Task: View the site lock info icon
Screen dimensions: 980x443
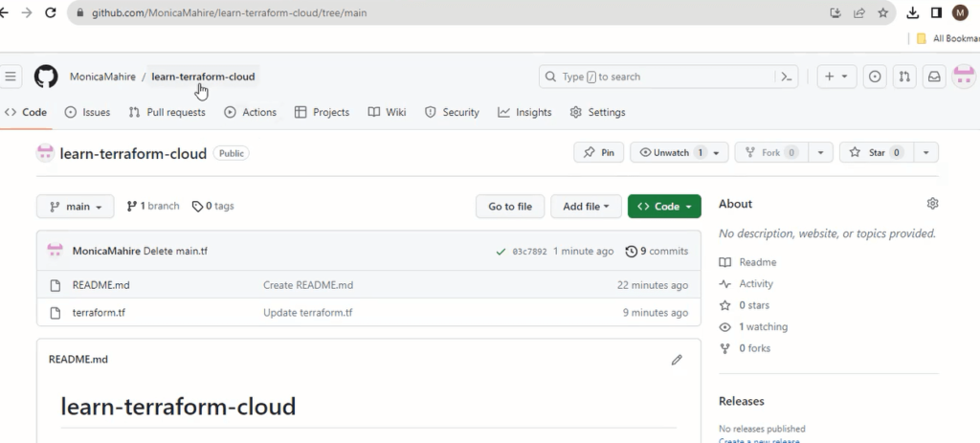Action: (x=79, y=12)
